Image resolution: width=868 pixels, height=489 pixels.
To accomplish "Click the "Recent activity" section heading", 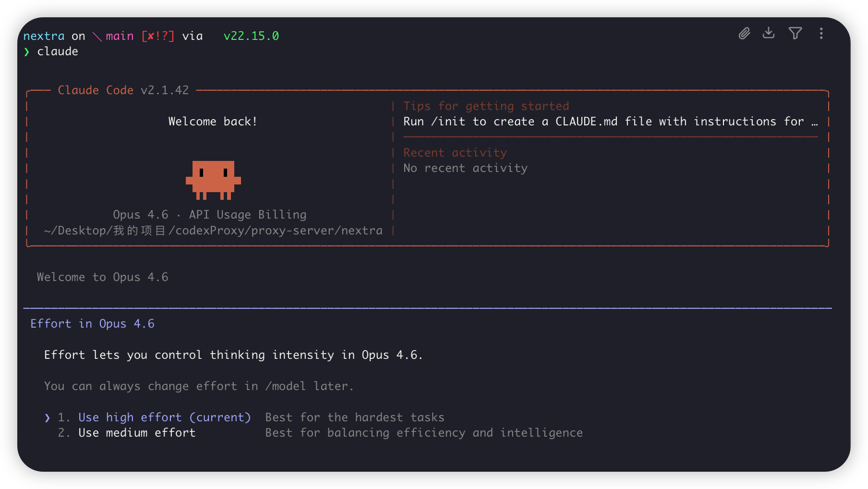I will (x=455, y=153).
